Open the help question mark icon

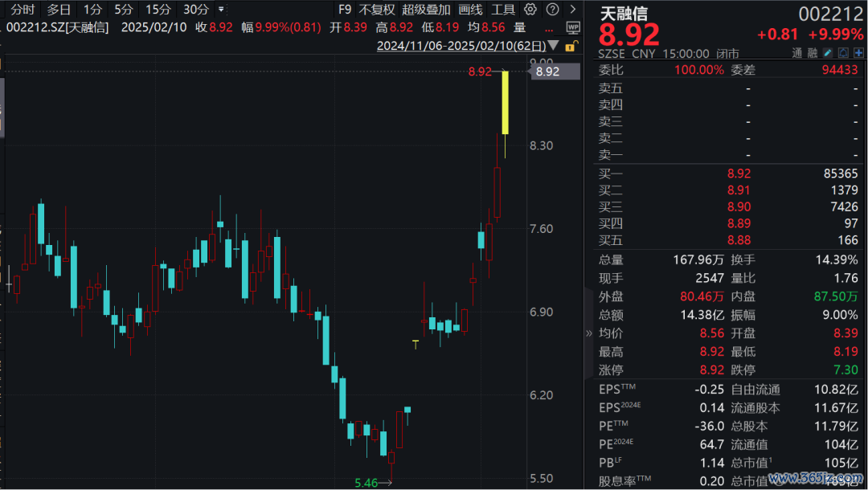tap(552, 10)
